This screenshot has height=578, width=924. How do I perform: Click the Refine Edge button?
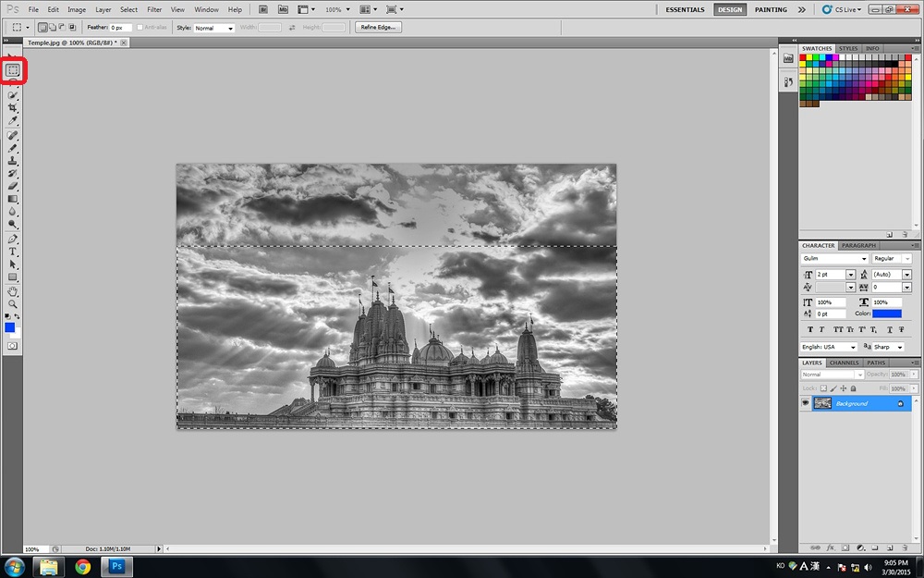coord(378,28)
